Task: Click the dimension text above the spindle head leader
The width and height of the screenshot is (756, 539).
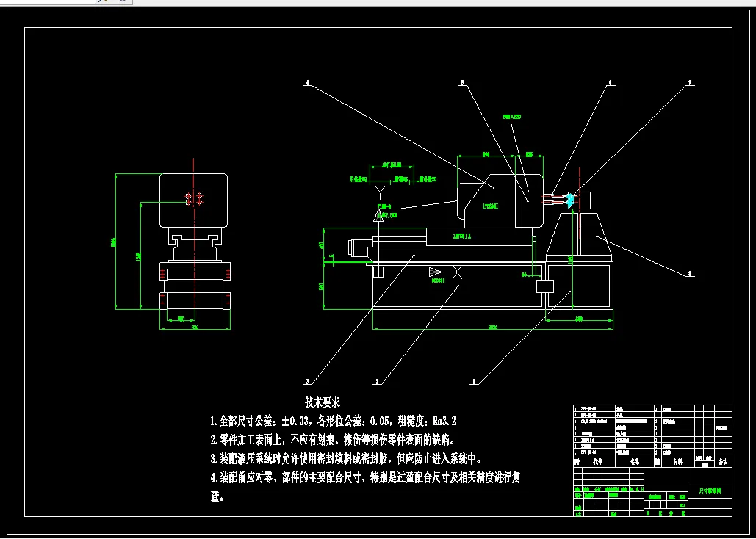Action: pos(512,117)
